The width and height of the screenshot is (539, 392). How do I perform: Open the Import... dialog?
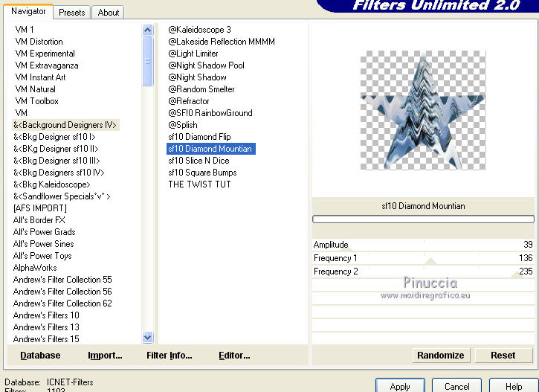pyautogui.click(x=105, y=356)
